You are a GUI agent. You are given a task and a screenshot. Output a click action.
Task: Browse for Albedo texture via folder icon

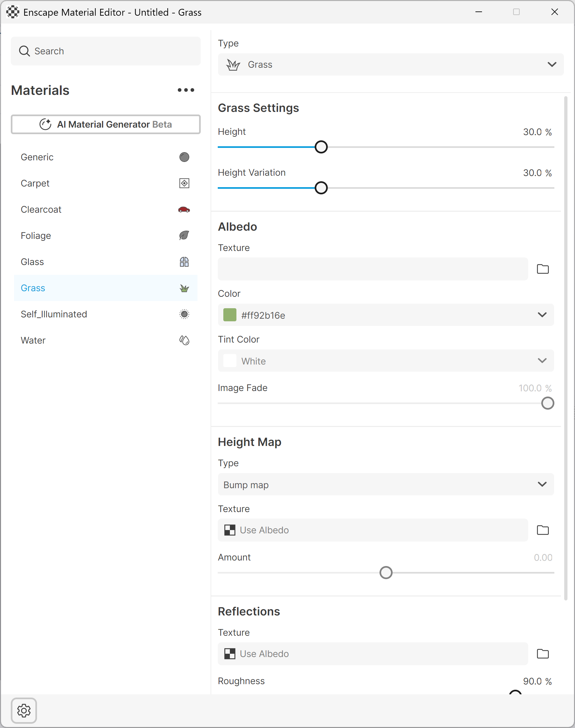[x=543, y=269]
